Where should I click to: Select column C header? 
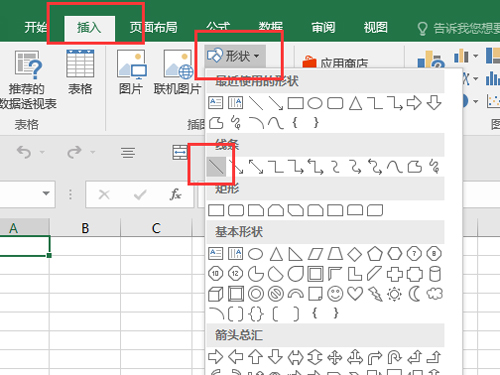(x=156, y=228)
